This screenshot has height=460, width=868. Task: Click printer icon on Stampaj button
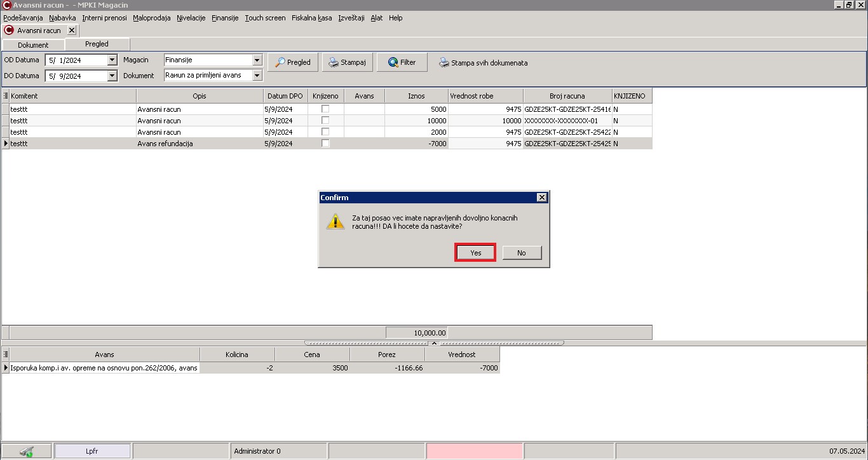tap(334, 62)
